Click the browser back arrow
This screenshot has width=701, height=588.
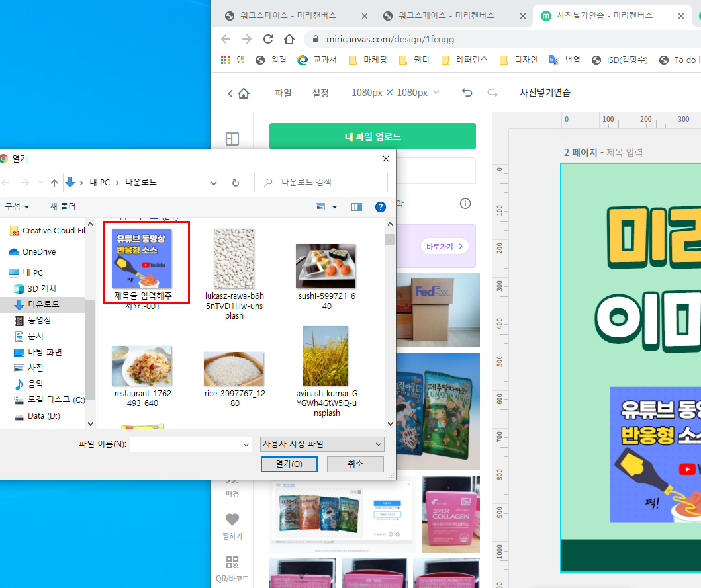[x=226, y=39]
